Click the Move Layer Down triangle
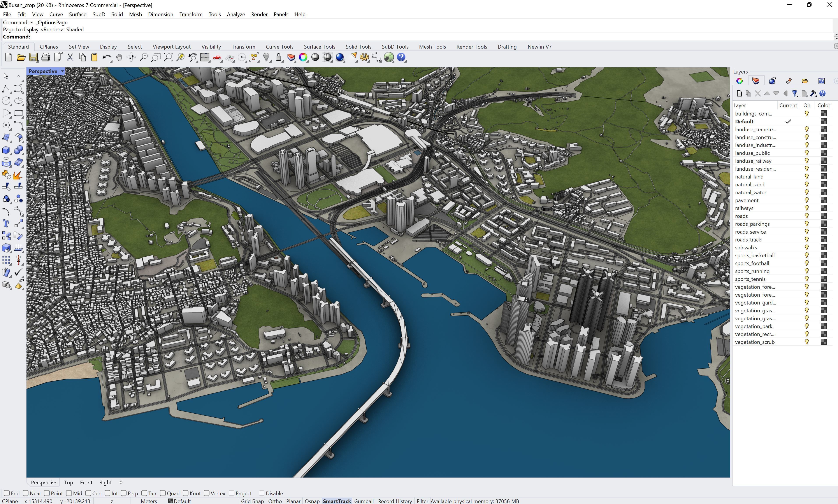This screenshot has width=838, height=504. (x=776, y=93)
